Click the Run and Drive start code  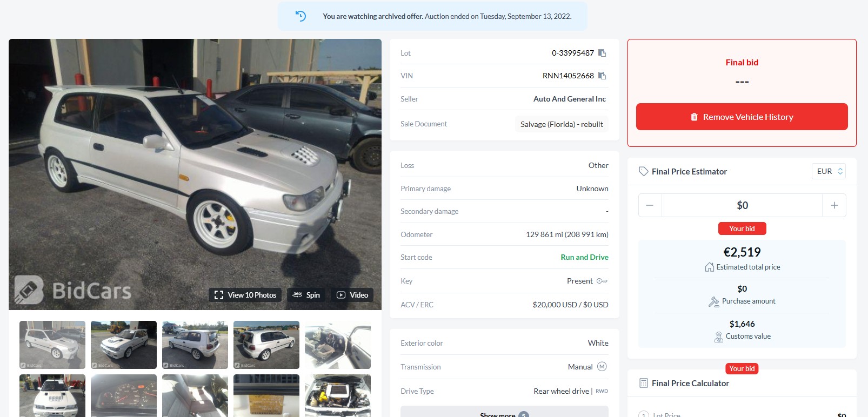(584, 257)
